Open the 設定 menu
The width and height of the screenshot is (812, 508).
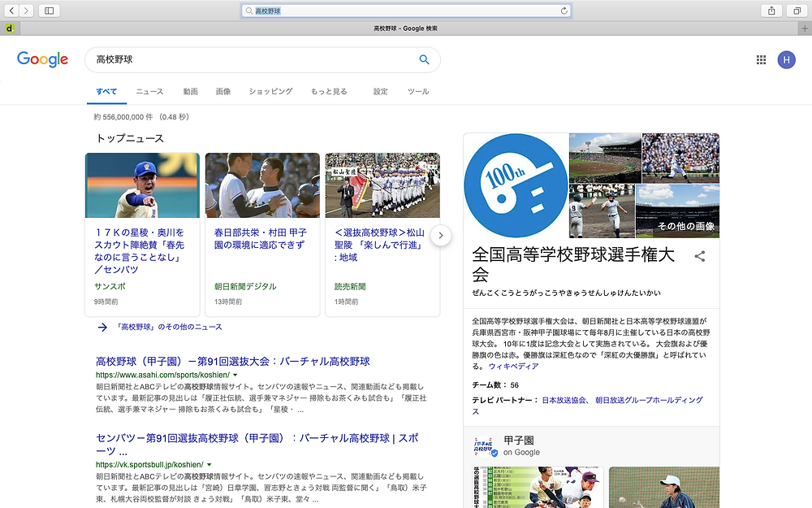(381, 91)
